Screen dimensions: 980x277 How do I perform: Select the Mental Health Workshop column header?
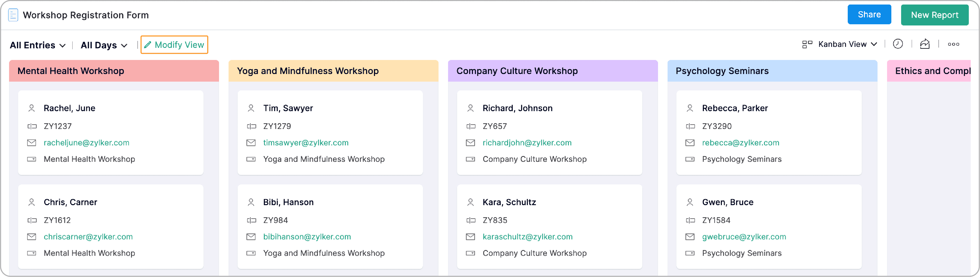pyautogui.click(x=114, y=71)
